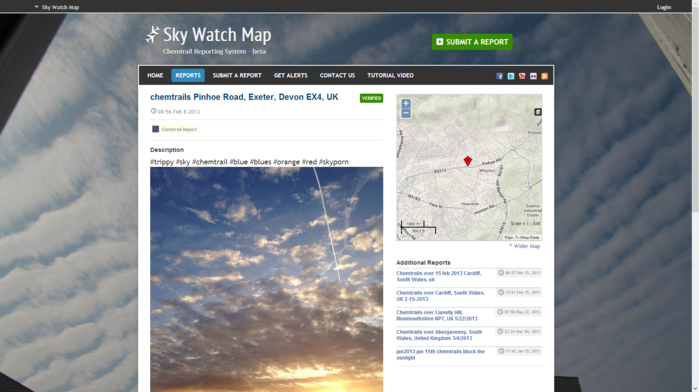699x392 pixels.
Task: Click the green Verified badge
Action: coord(371,98)
